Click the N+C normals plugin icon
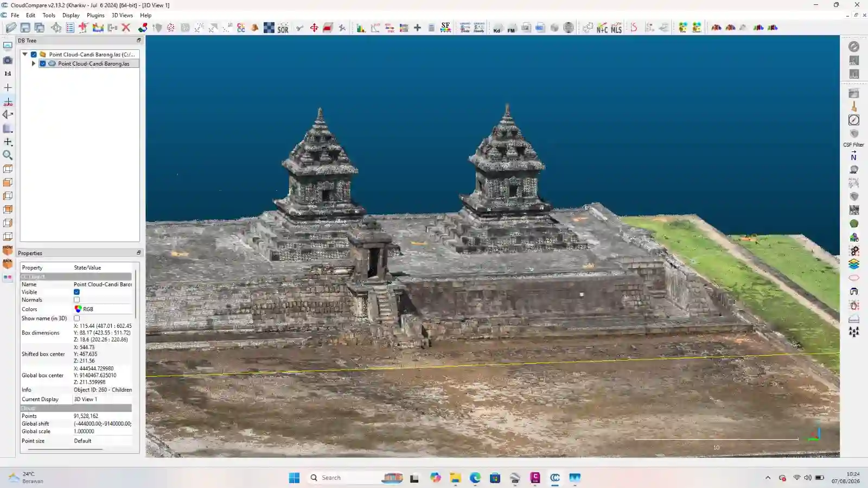This screenshot has width=868, height=488. point(602,28)
